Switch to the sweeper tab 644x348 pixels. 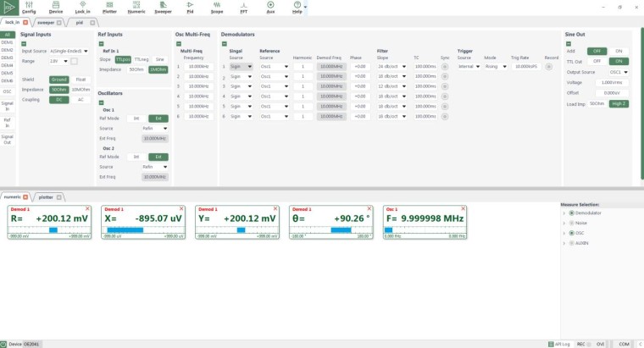48,22
